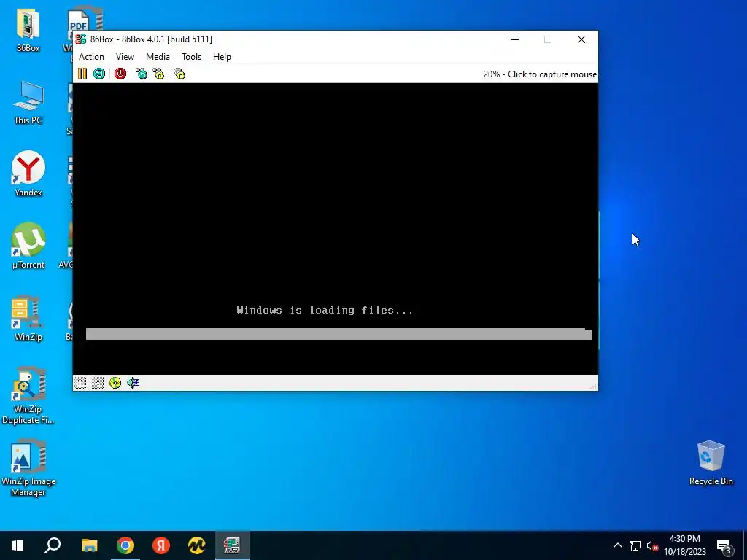Image resolution: width=747 pixels, height=560 pixels.
Task: Click the 86Box taskbar button
Action: tap(232, 545)
